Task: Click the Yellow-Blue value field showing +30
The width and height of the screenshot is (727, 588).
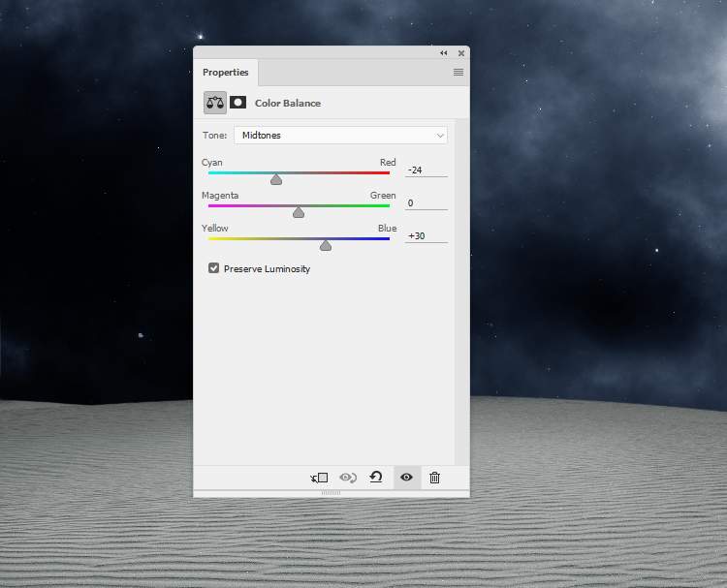Action: tap(426, 236)
